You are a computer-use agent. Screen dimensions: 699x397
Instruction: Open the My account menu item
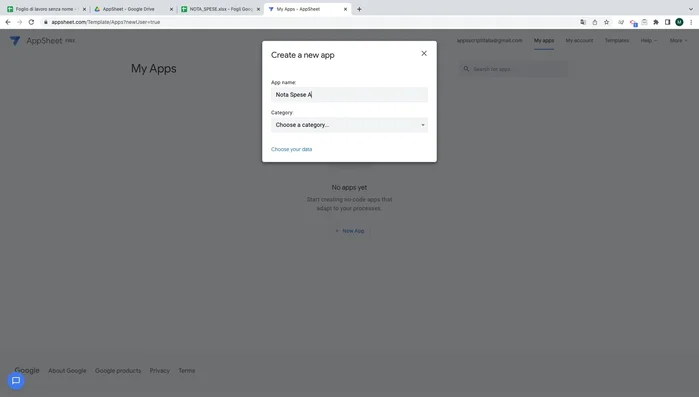point(579,41)
